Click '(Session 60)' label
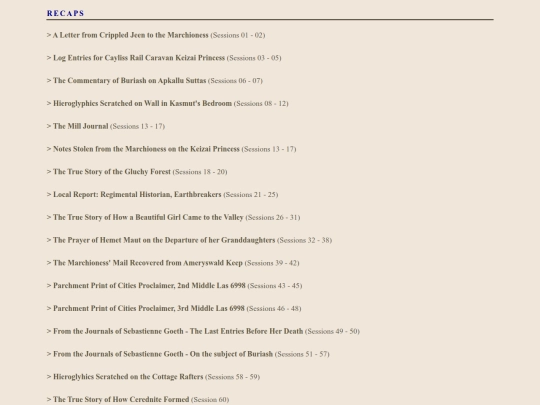Viewport: 540px width, 405px height. 210,399
